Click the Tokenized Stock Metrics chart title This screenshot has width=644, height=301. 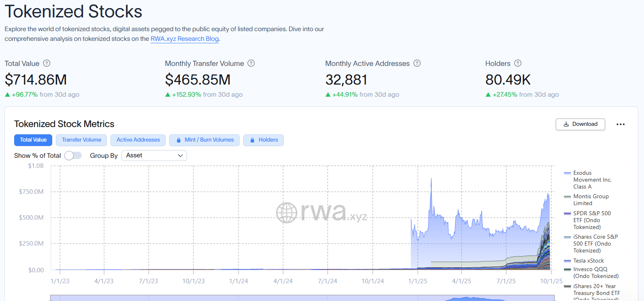pyautogui.click(x=64, y=124)
